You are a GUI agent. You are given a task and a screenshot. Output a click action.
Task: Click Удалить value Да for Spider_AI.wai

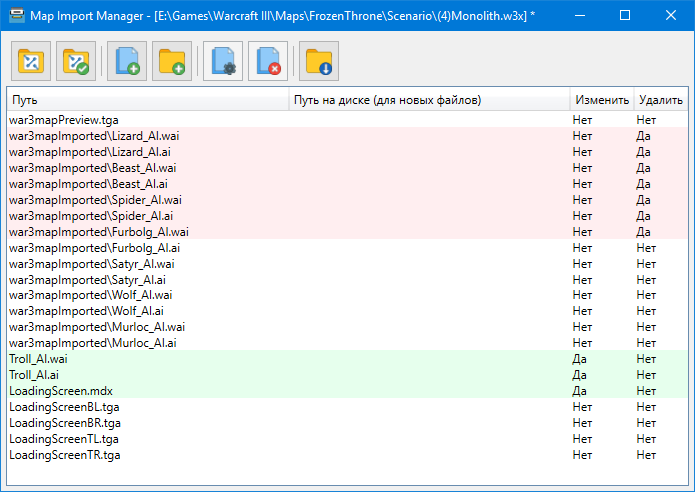click(643, 199)
